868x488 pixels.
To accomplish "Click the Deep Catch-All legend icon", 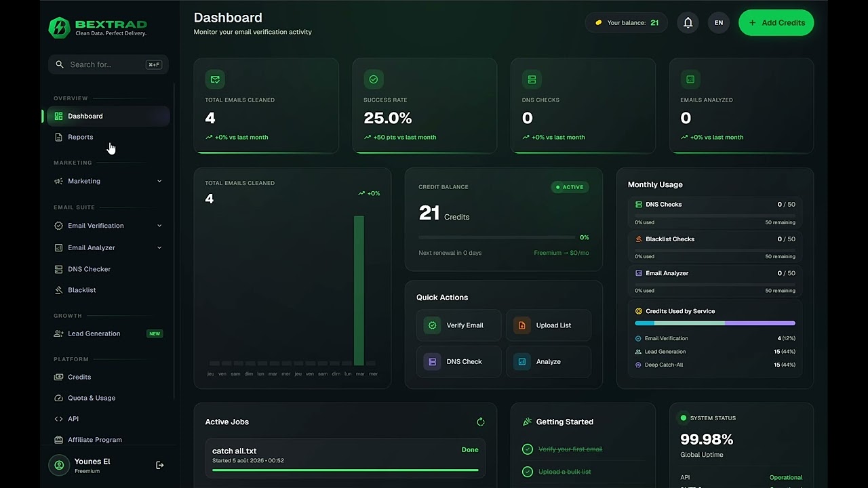I will pos(638,365).
